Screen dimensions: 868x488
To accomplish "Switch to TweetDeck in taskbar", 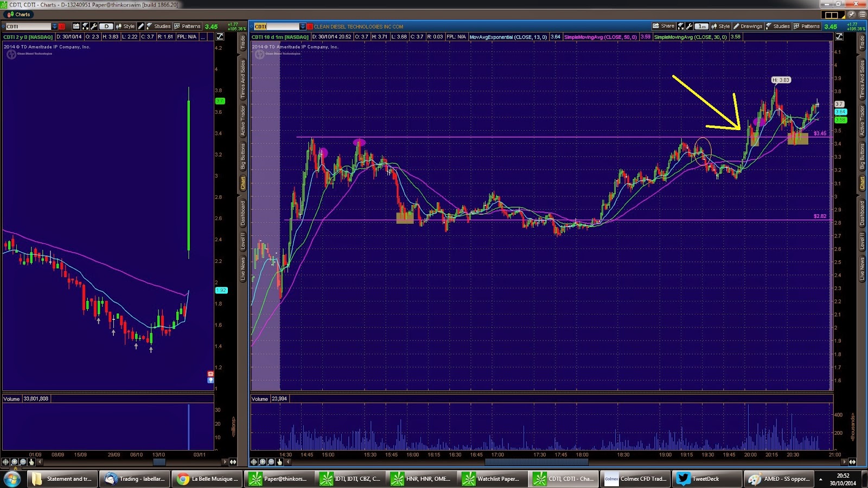I will [706, 479].
